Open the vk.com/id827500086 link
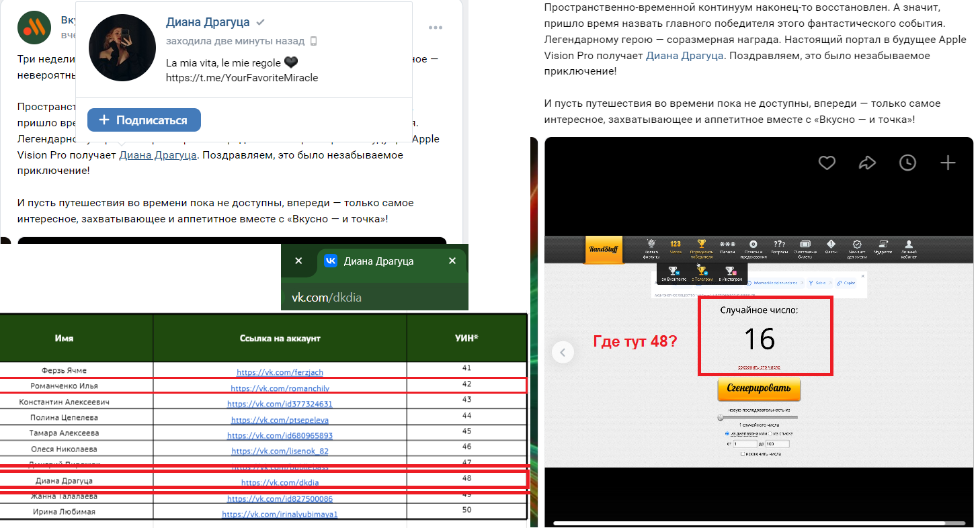Viewport: 980px width, 528px height. tap(280, 499)
